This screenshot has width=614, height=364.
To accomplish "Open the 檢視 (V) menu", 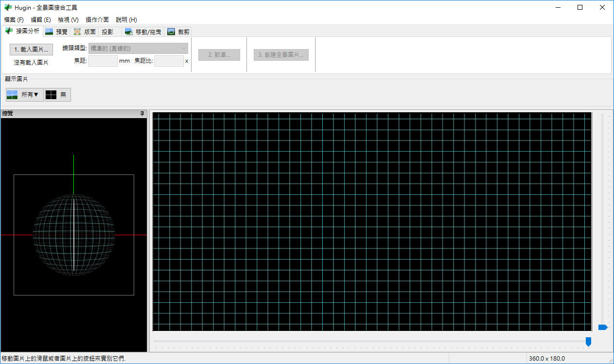I will click(68, 20).
